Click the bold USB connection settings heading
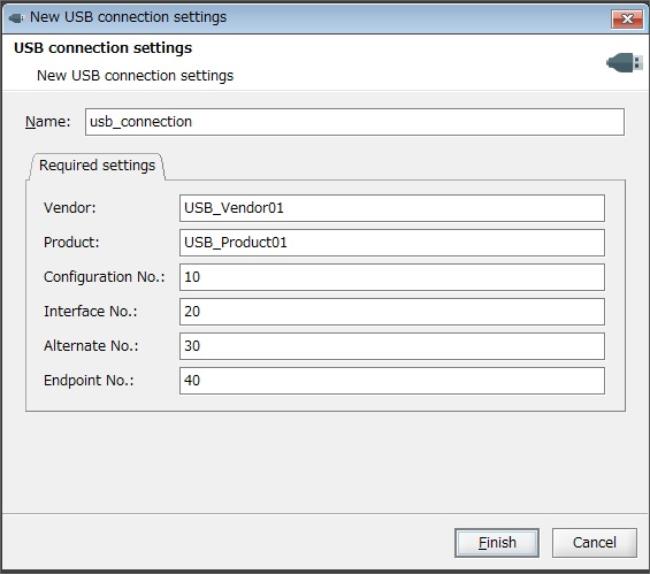Screen dimensions: 650x574 click(x=103, y=48)
